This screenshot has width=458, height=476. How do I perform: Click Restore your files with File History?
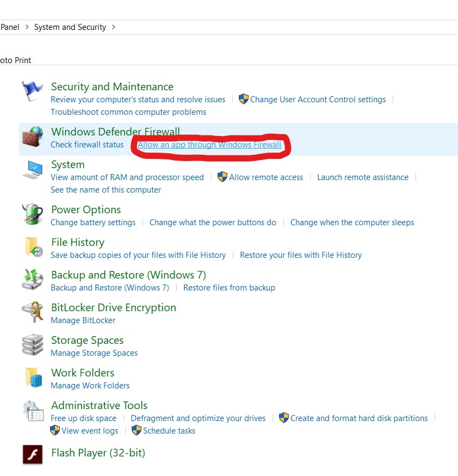click(x=301, y=255)
